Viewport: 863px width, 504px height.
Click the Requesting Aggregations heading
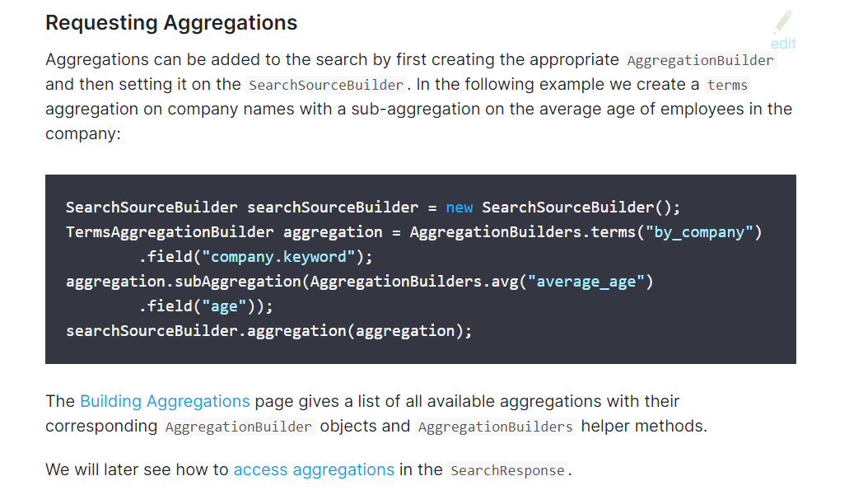click(171, 22)
